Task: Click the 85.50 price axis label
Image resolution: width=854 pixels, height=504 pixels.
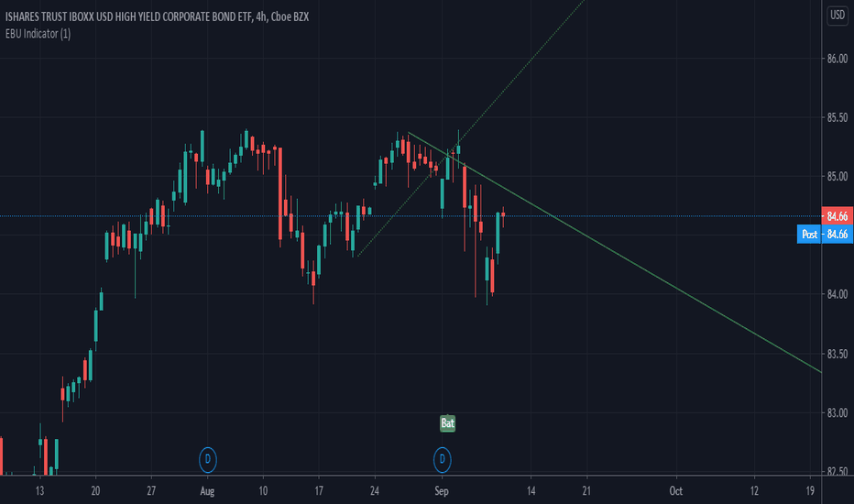Action: tap(838, 117)
